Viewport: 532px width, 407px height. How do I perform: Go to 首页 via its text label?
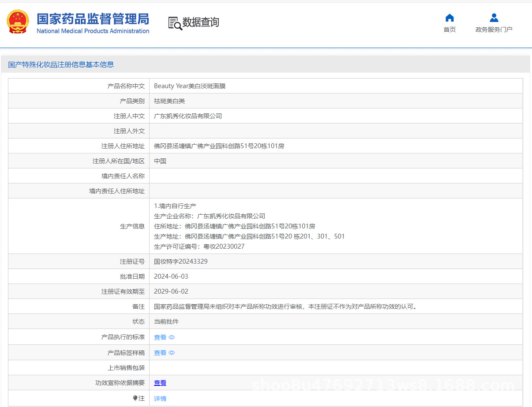click(x=450, y=30)
